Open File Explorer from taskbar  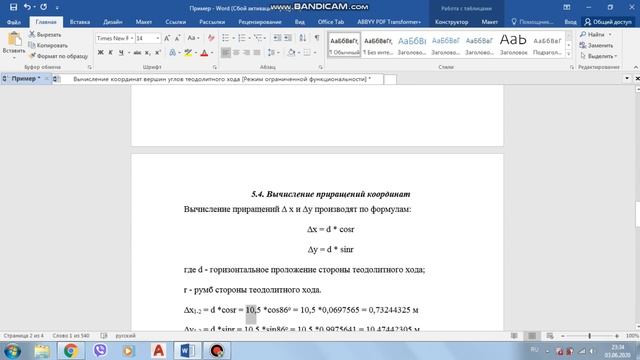tap(42, 351)
